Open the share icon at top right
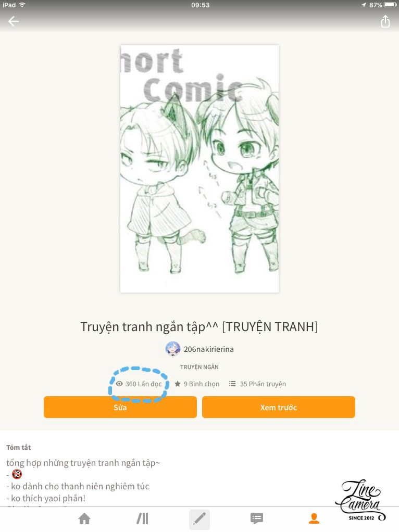The height and width of the screenshot is (532, 399). click(x=385, y=21)
